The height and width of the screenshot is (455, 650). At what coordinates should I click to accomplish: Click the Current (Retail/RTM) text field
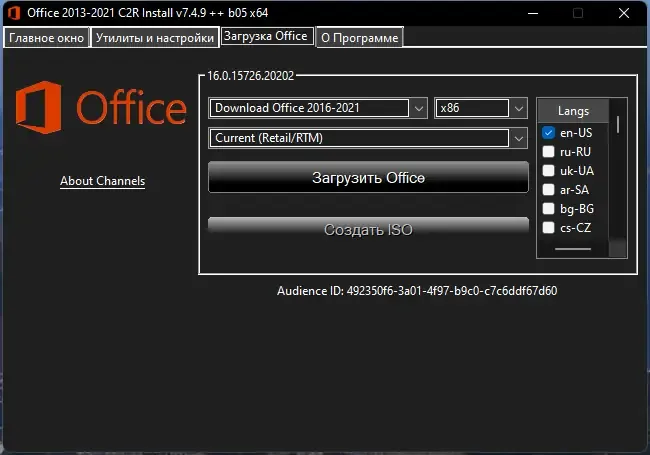pos(359,138)
